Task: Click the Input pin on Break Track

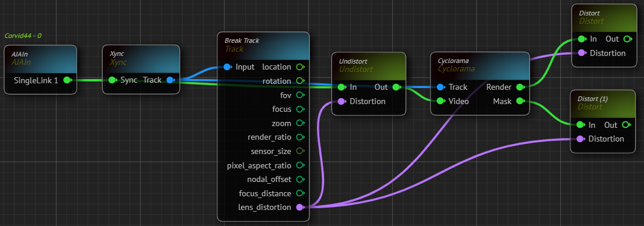Action: (x=227, y=67)
